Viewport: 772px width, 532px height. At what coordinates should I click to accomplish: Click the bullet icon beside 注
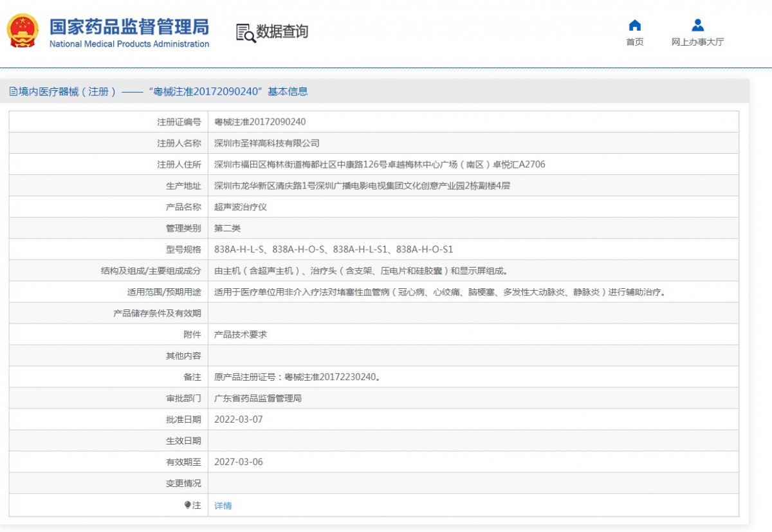tap(187, 505)
